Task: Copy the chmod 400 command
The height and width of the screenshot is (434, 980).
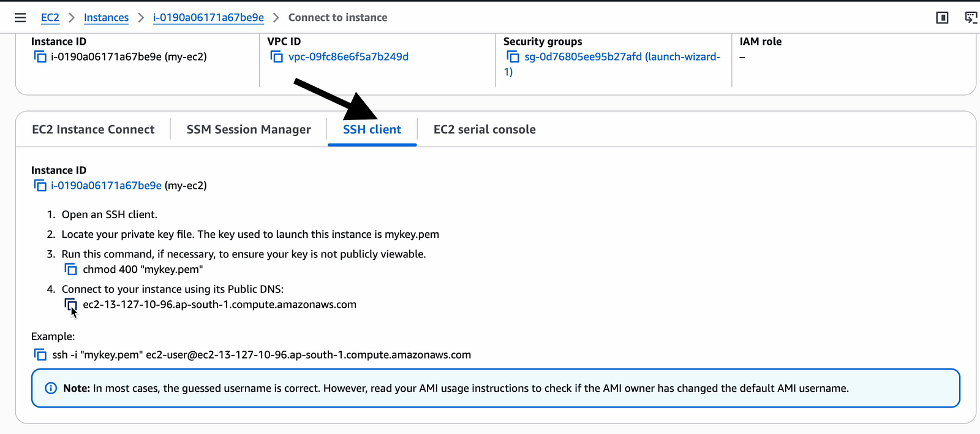Action: point(71,270)
